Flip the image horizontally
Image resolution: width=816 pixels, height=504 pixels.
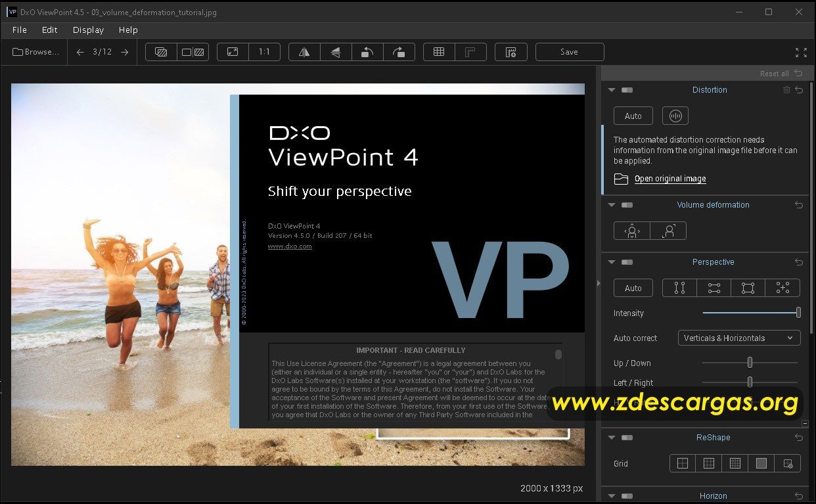pyautogui.click(x=304, y=52)
